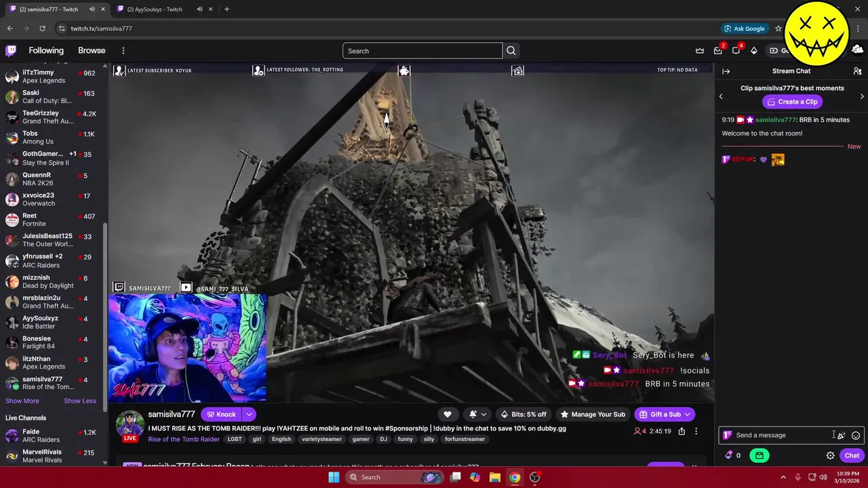
Task: Open the user avatar menu
Action: click(x=857, y=50)
